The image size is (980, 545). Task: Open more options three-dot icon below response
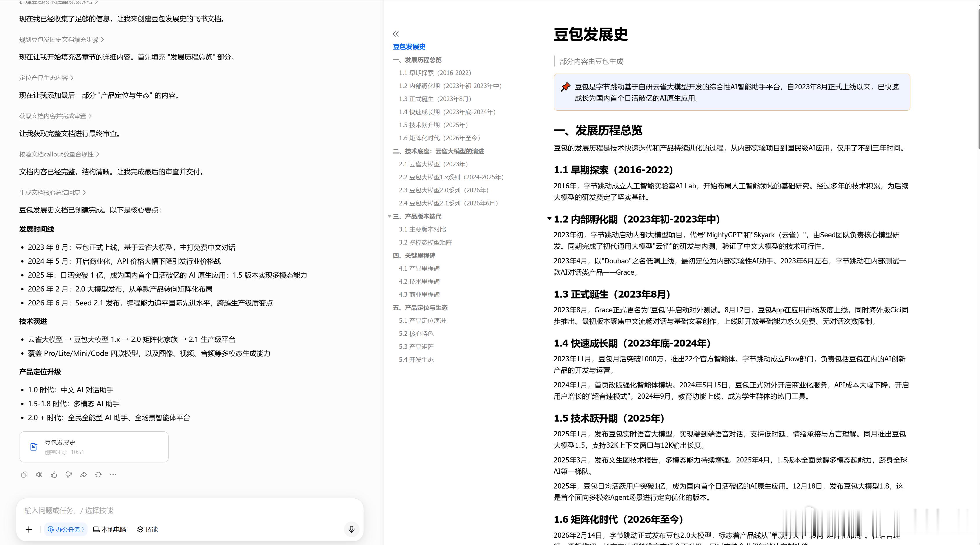113,474
